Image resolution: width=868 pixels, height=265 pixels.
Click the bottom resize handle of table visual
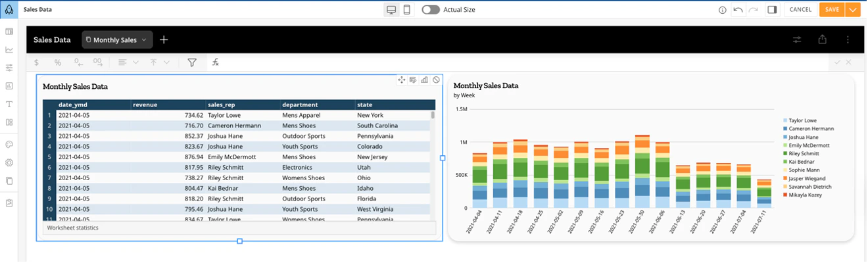(x=239, y=241)
